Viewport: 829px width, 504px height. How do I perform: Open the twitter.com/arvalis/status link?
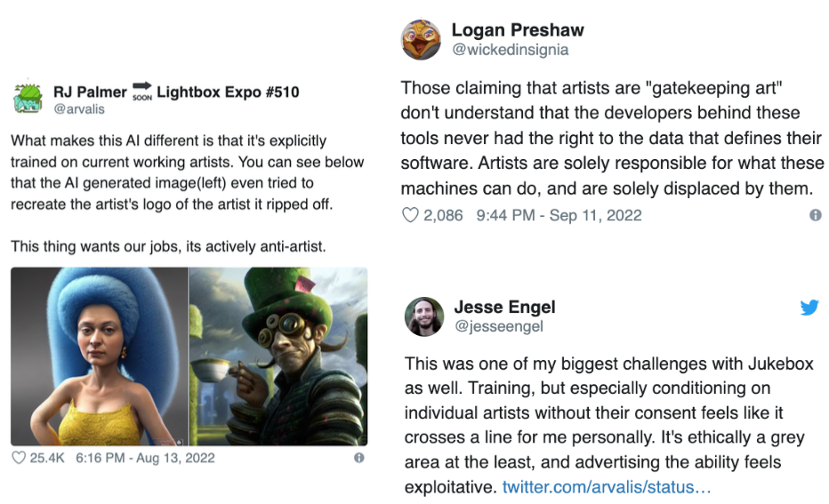point(607,488)
